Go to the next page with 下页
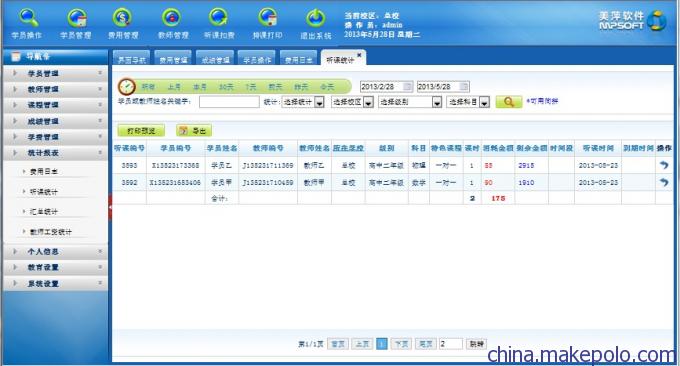The height and width of the screenshot is (366, 680). [401, 344]
